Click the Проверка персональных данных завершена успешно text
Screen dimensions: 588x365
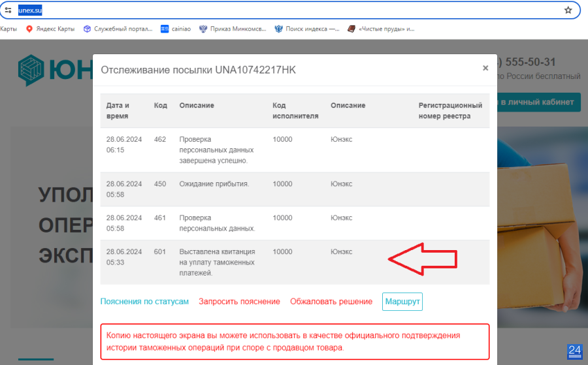point(216,150)
